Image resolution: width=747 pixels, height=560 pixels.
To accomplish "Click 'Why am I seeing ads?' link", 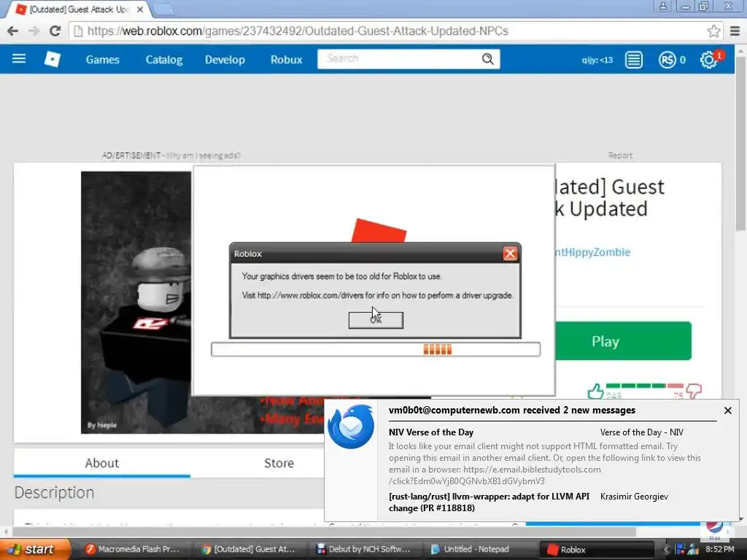I will pos(204,155).
